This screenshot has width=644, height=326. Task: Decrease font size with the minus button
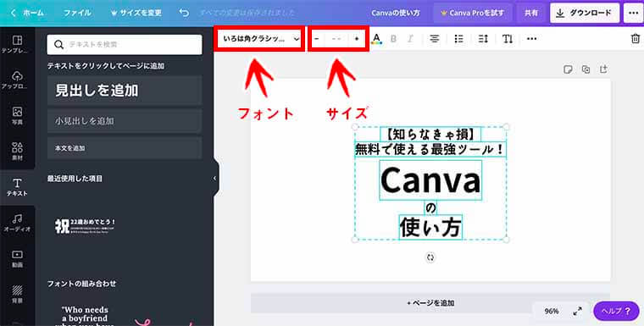point(317,39)
